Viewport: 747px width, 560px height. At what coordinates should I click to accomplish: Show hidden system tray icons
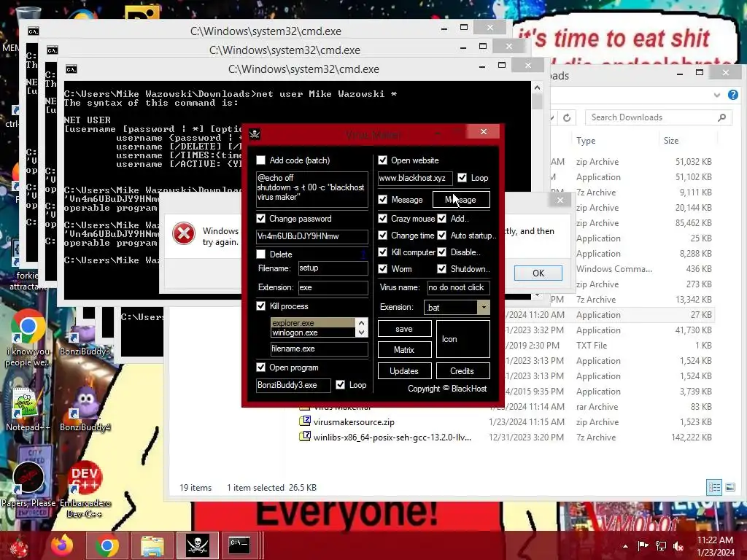(625, 546)
